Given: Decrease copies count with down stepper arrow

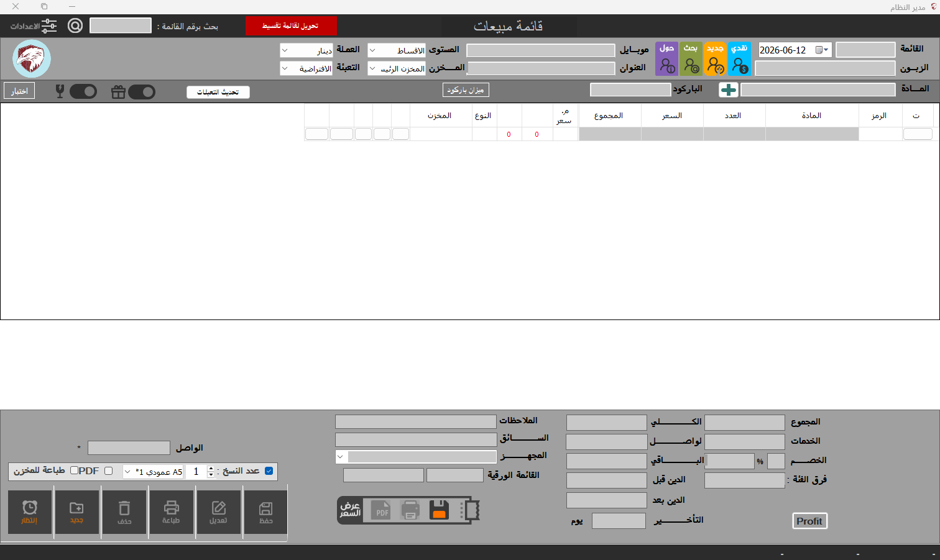Looking at the screenshot, I should click(x=211, y=475).
